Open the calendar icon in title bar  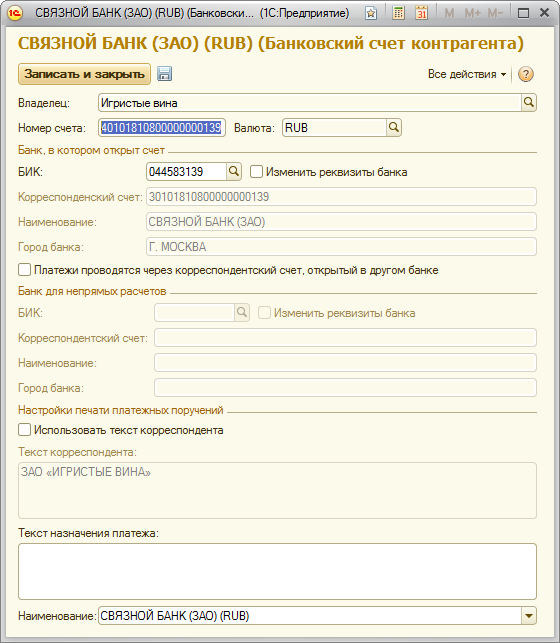[x=421, y=13]
